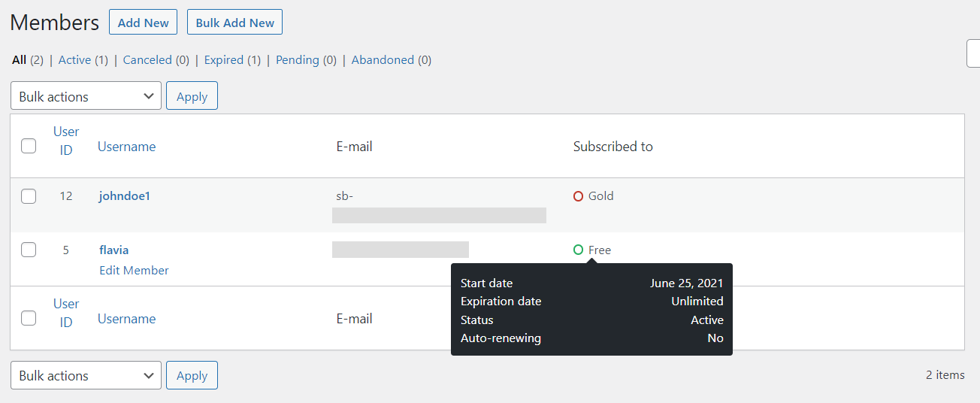Open the Edit Member link for flavia

point(134,270)
